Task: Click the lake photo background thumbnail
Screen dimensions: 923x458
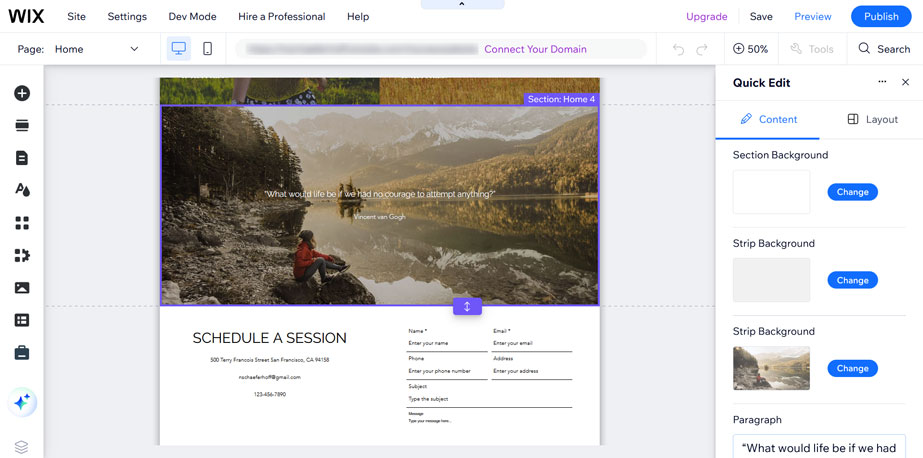Action: click(771, 369)
